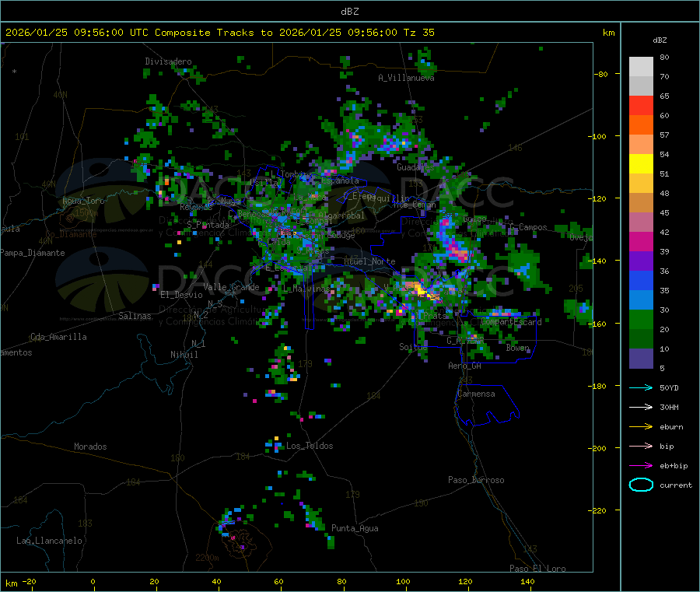Select the purple 36–39 dBZ color swatch

point(641,261)
